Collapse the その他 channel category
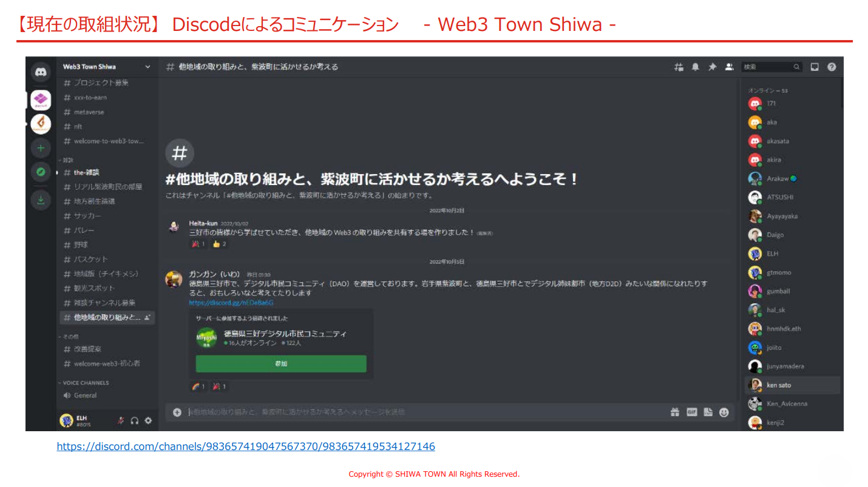The width and height of the screenshot is (868, 487). (x=69, y=336)
